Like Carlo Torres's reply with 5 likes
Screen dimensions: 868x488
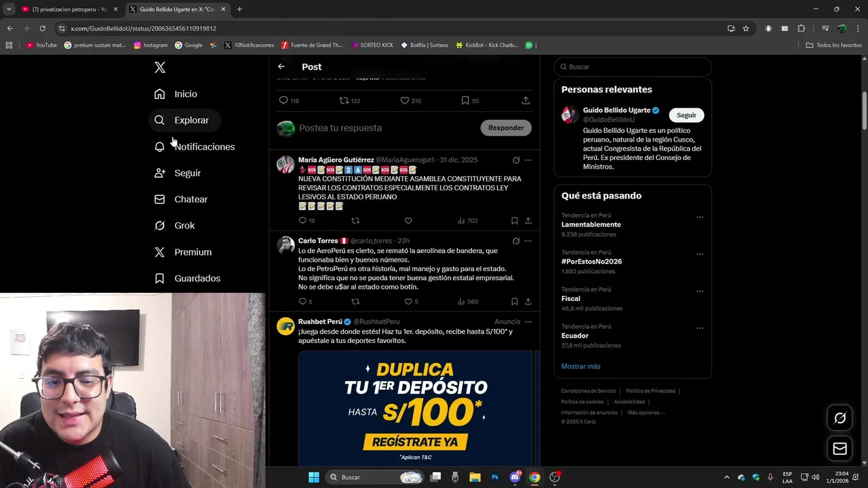click(x=411, y=302)
